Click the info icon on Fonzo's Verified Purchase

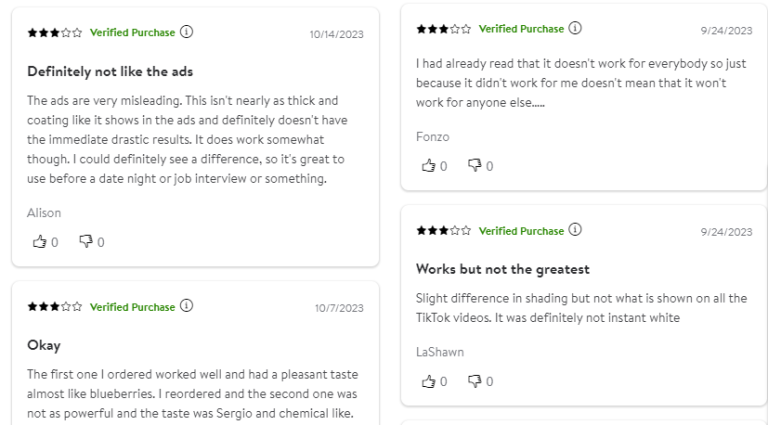click(x=575, y=28)
